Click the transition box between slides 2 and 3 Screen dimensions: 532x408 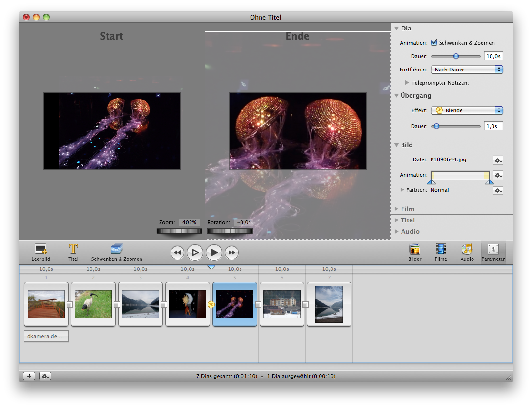tap(117, 305)
